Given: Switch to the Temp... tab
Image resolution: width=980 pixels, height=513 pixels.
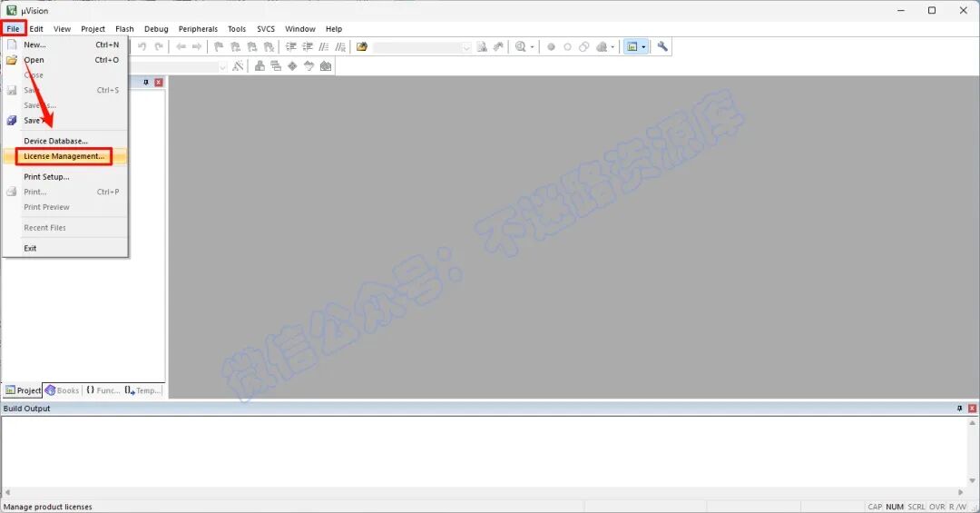Looking at the screenshot, I should [x=142, y=390].
